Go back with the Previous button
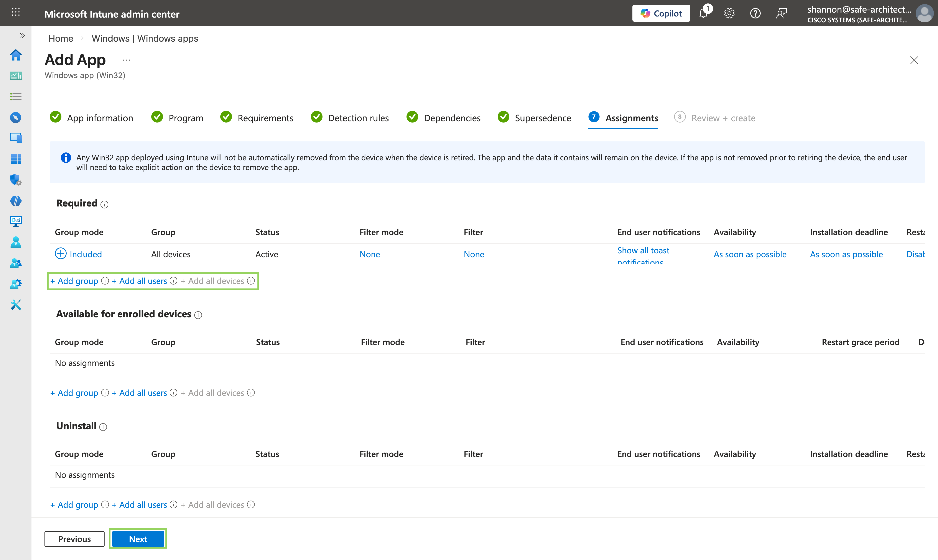 [x=74, y=539]
